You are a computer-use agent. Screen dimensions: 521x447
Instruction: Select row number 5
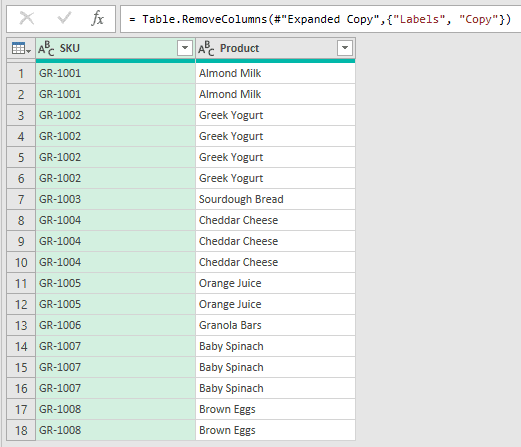coord(21,157)
